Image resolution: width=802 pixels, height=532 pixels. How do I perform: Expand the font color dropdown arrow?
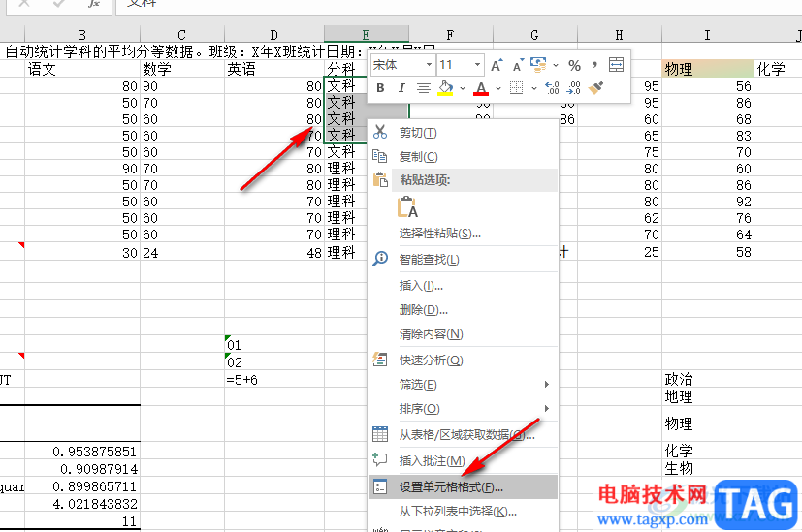pyautogui.click(x=498, y=88)
